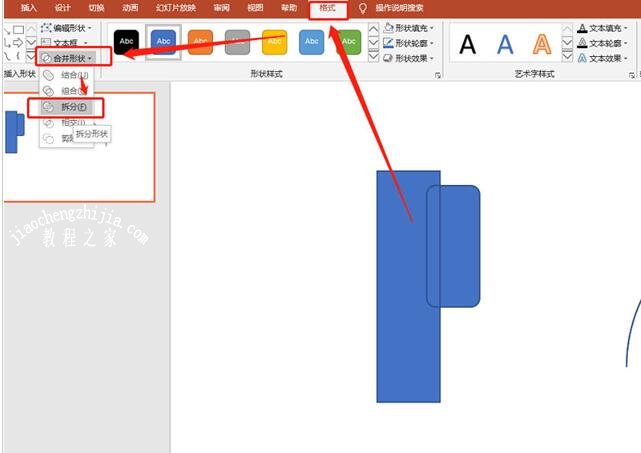641x453 pixels.
Task: Apply the light blue Abc shape style
Action: click(312, 42)
